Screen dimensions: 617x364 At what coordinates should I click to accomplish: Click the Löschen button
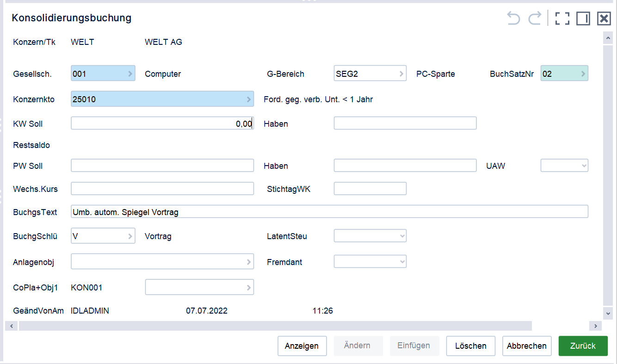pyautogui.click(x=471, y=346)
